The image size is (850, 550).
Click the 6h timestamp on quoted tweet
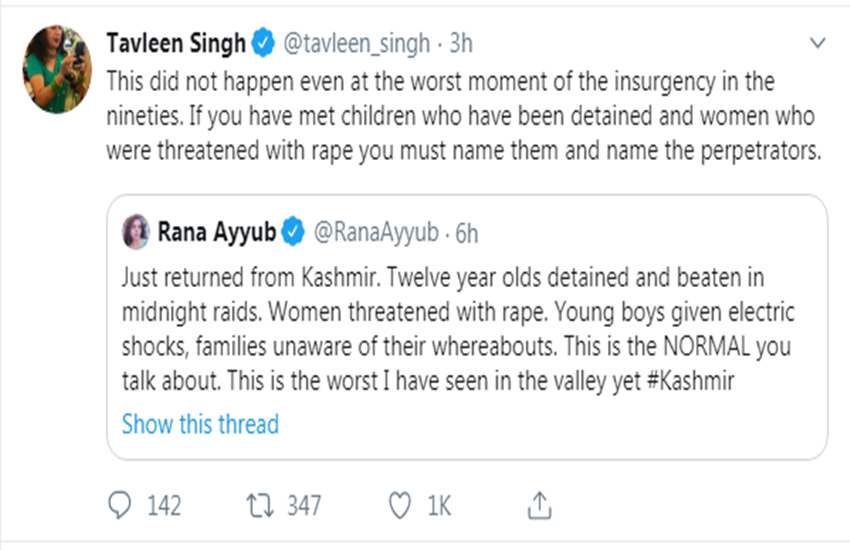click(x=467, y=233)
